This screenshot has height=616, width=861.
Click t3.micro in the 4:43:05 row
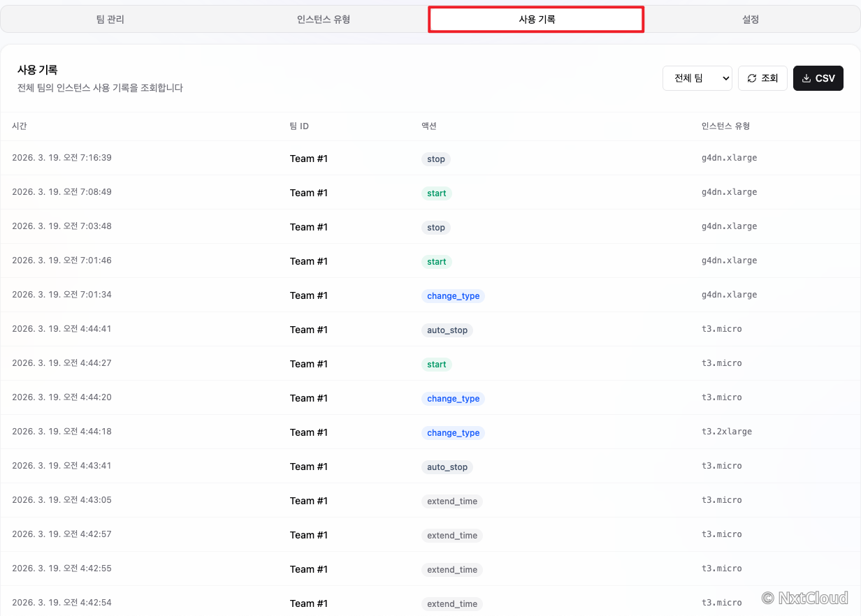pyautogui.click(x=722, y=500)
